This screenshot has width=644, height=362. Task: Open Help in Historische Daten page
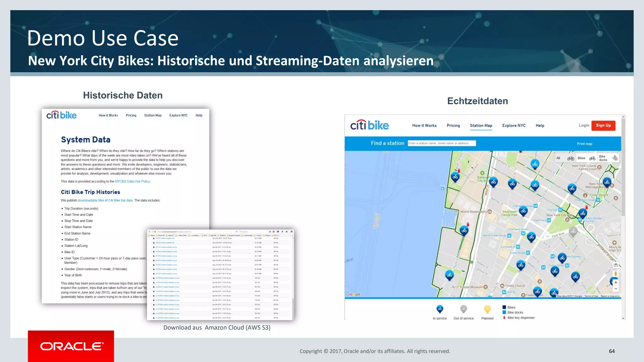coord(199,115)
